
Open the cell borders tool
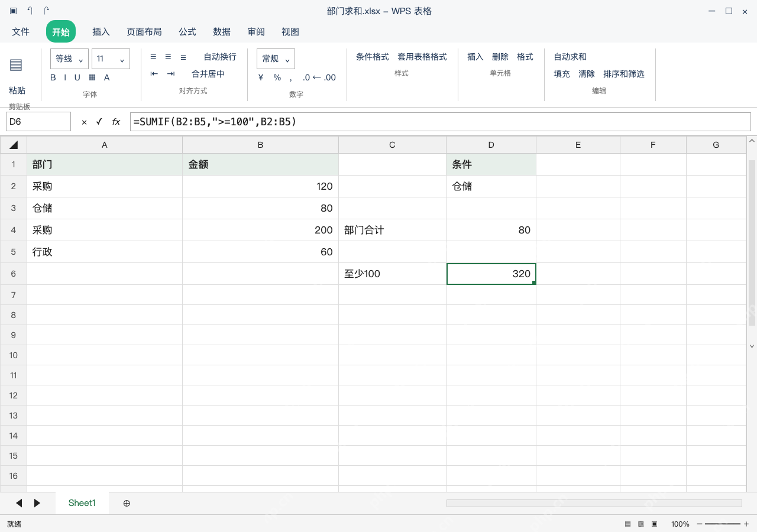[x=92, y=77]
